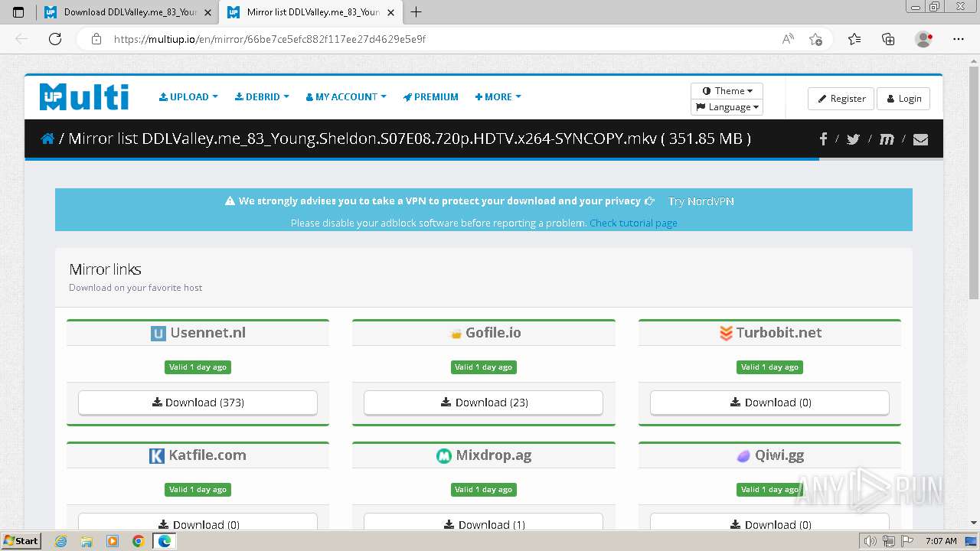
Task: Click the Gofile.io host title
Action: [x=493, y=333]
